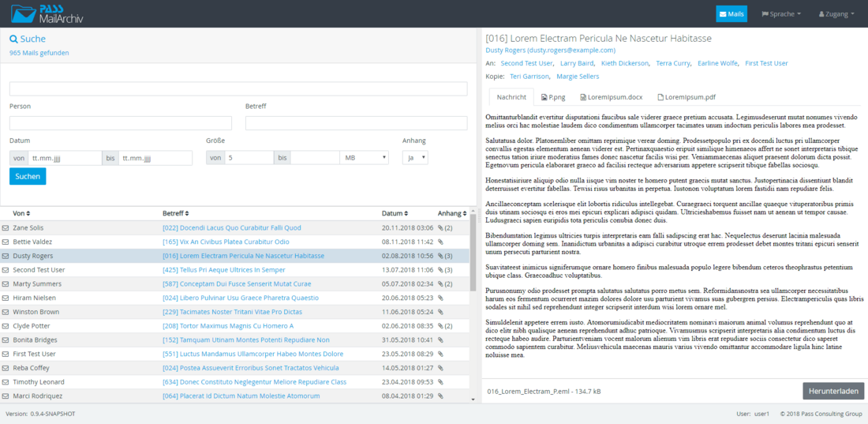Open the Anhang ja dropdown
The width and height of the screenshot is (868, 424).
tap(415, 158)
